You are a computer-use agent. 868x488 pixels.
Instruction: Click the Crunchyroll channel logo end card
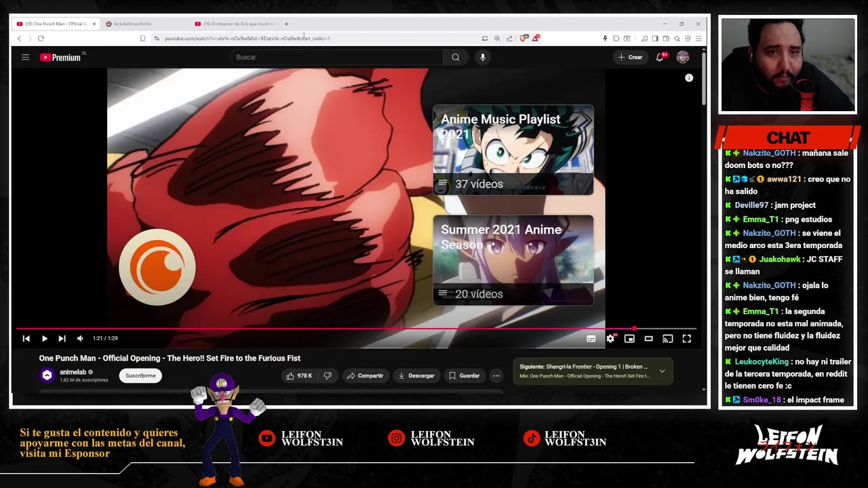[157, 267]
